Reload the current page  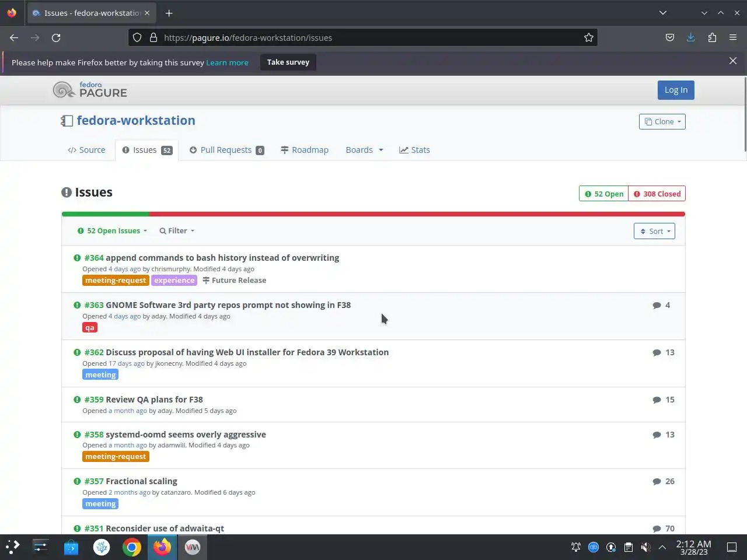[x=56, y=37]
